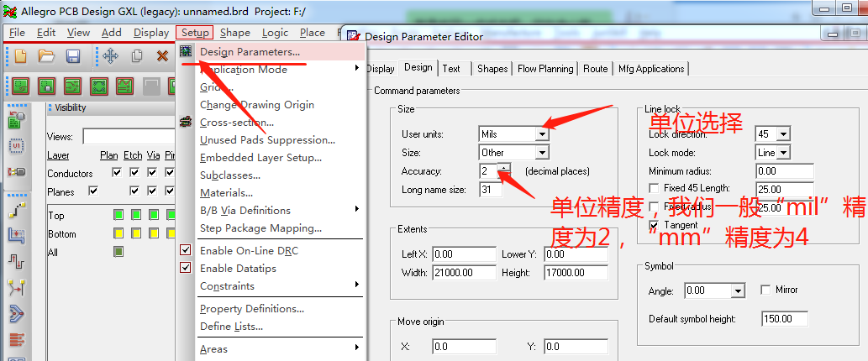Click the New file toolbar icon
This screenshot has height=361, width=868.
20,56
